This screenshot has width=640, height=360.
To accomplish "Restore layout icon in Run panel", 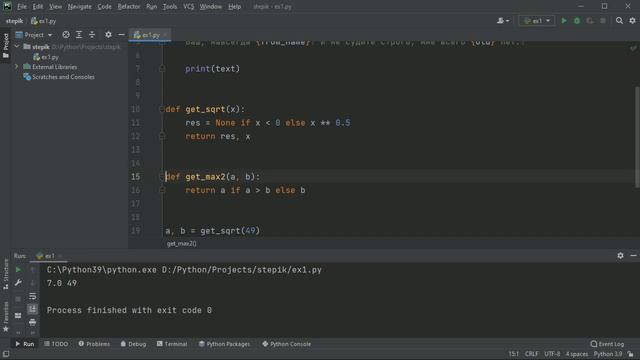I will (18, 315).
